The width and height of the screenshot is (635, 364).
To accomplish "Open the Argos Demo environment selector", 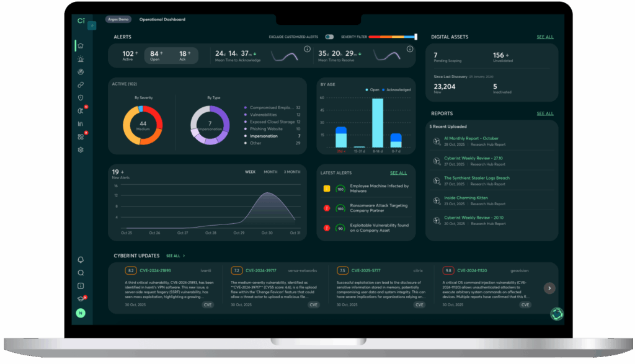I will (x=118, y=20).
